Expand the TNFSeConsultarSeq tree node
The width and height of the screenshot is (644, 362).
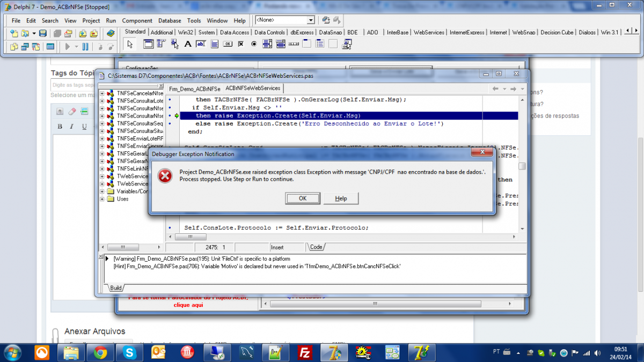pos(103,123)
